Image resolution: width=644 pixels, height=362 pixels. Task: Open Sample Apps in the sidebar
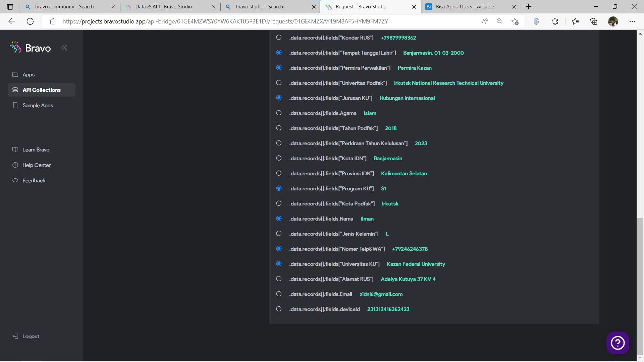[x=42, y=105]
